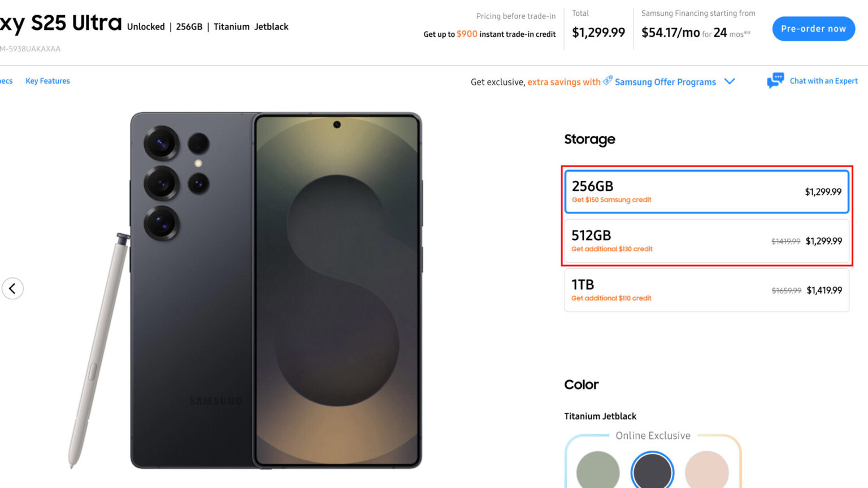868x488 pixels.
Task: Switch to the Specs tab
Action: [6, 81]
